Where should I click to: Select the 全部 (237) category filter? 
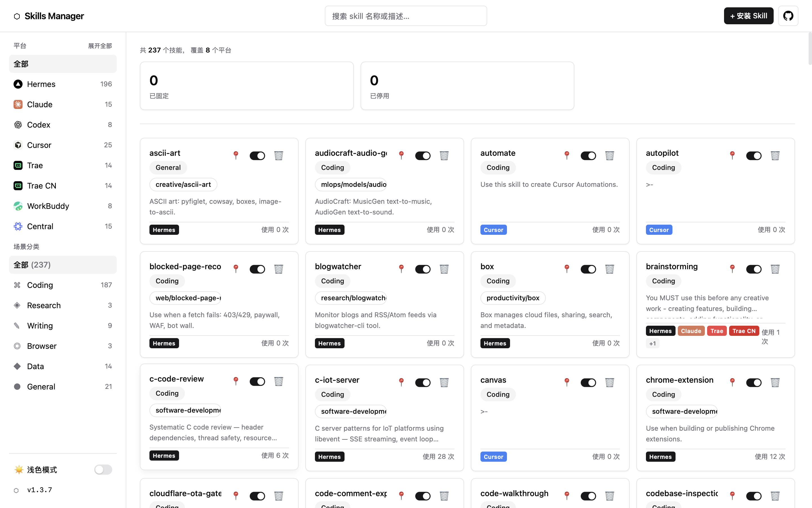[63, 265]
